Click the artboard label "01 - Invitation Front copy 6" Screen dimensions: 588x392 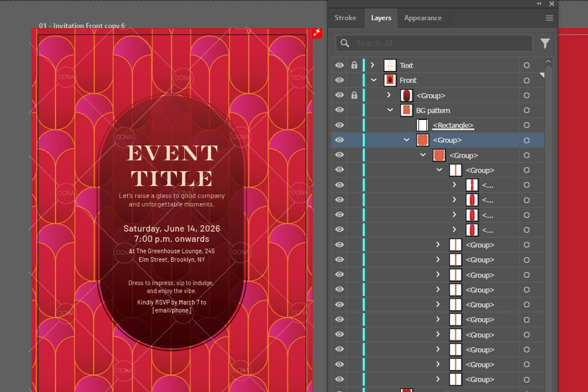pos(82,25)
